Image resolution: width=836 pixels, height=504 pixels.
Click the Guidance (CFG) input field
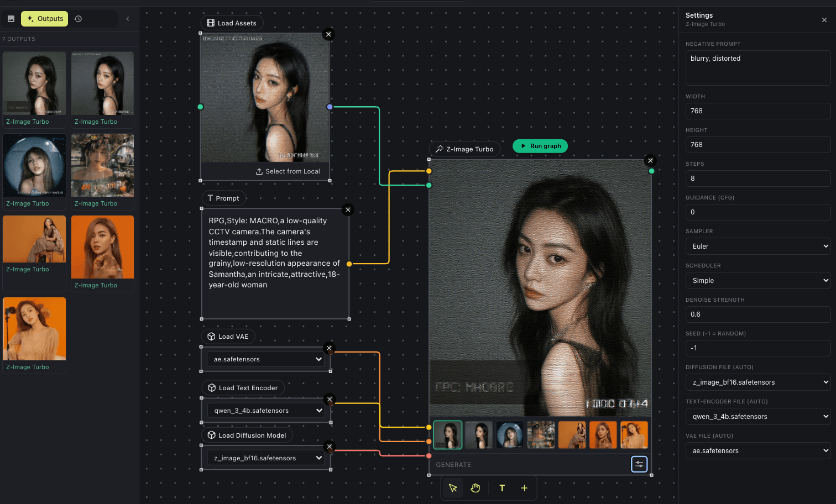pos(758,212)
